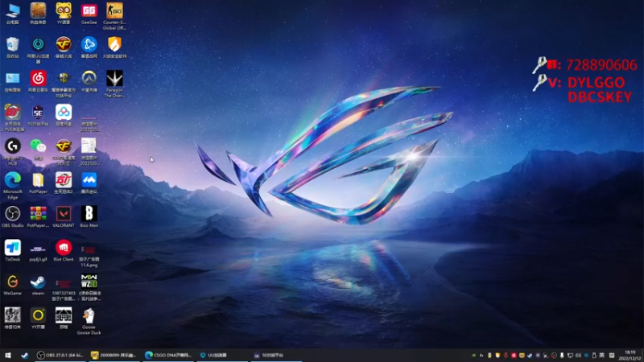Open Paragon The Overprime shortcut

point(114,84)
